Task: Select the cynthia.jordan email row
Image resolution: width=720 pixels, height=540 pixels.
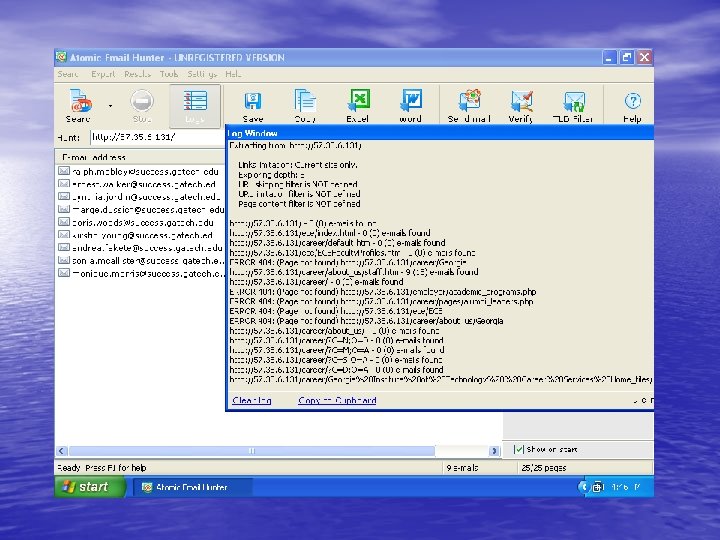Action: 140,197
